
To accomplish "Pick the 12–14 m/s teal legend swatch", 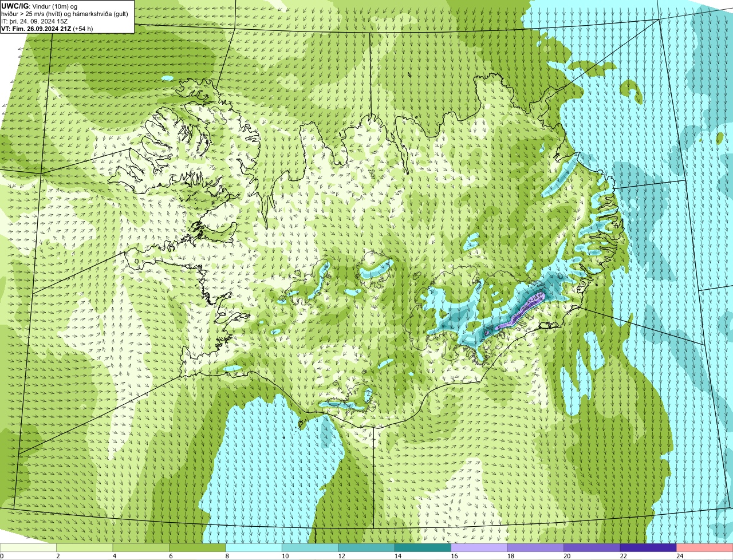I will point(366,547).
